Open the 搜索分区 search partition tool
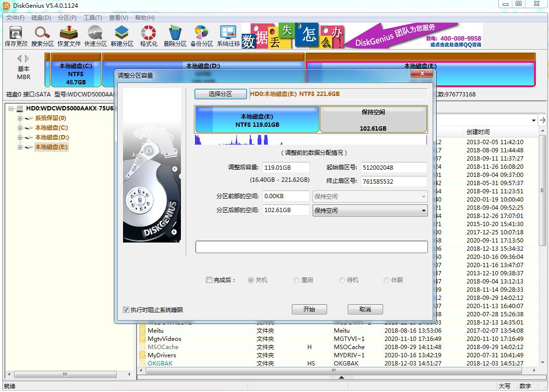 [42, 36]
